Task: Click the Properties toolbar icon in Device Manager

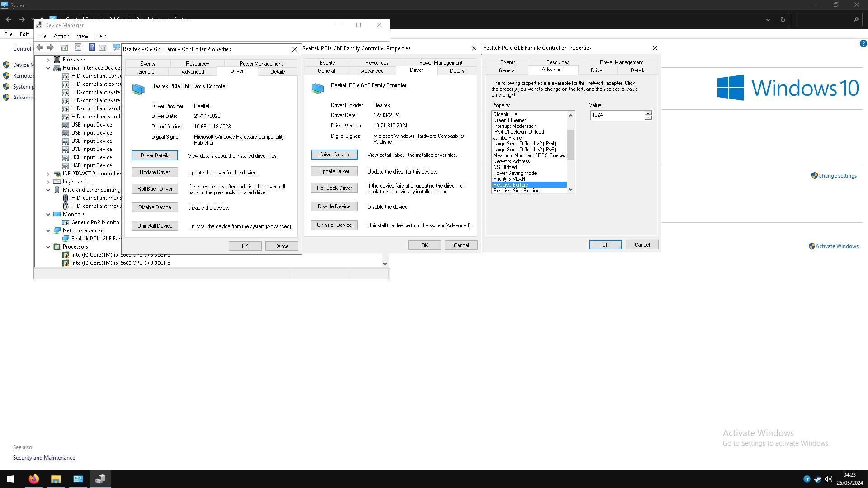Action: (78, 47)
